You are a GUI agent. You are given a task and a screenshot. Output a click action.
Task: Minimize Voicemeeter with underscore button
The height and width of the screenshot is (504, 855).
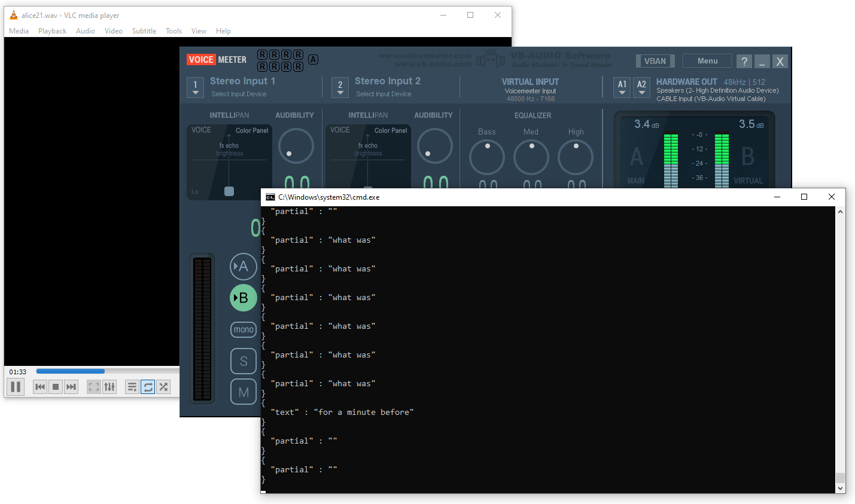click(762, 62)
